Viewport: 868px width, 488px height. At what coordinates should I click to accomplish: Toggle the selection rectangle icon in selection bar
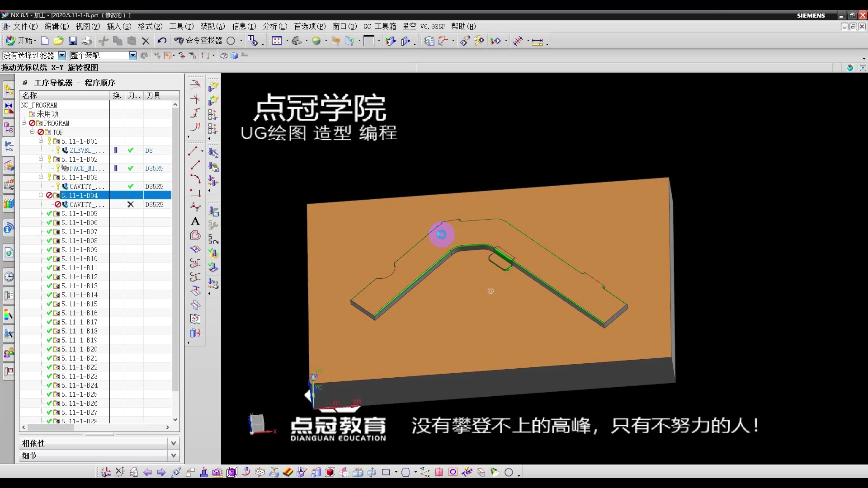tap(205, 56)
